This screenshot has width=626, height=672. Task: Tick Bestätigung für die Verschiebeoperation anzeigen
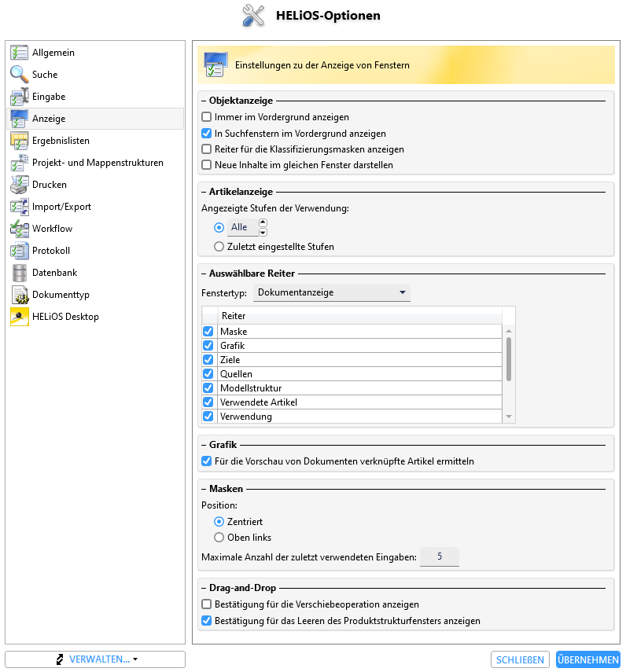[x=207, y=604]
